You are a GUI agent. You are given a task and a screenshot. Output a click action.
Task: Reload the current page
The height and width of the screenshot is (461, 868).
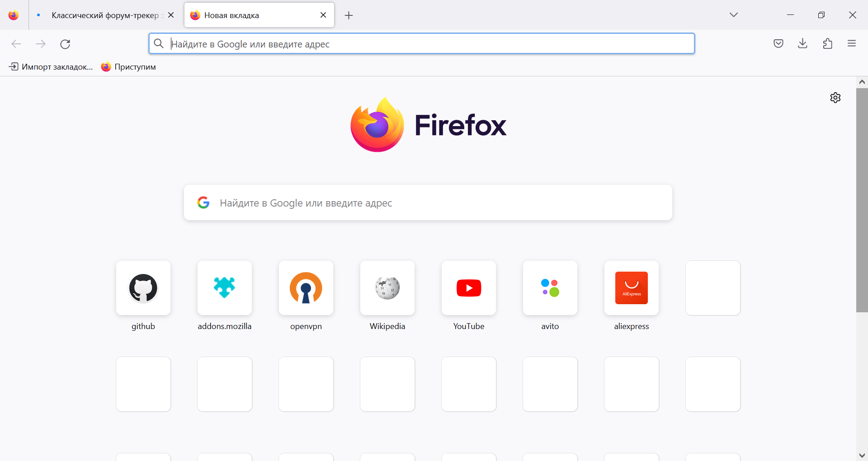(65, 44)
